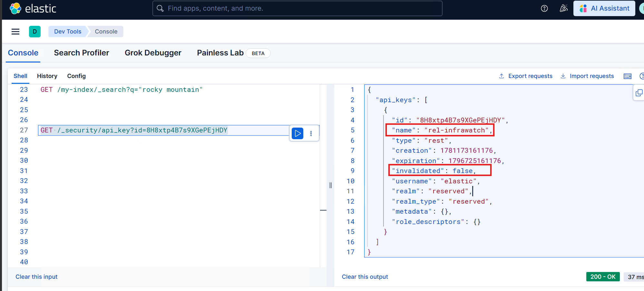Click the search magnifier icon
The image size is (644, 291).
tap(160, 8)
